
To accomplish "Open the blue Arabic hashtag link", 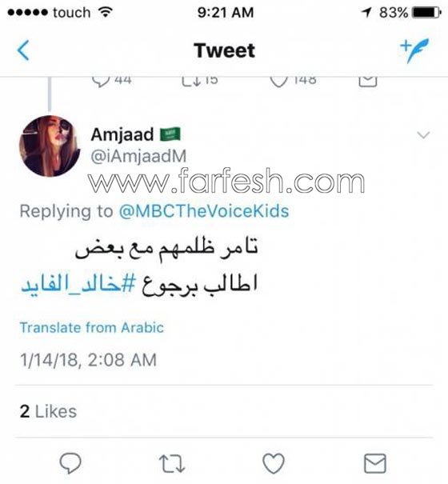I will (78, 283).
